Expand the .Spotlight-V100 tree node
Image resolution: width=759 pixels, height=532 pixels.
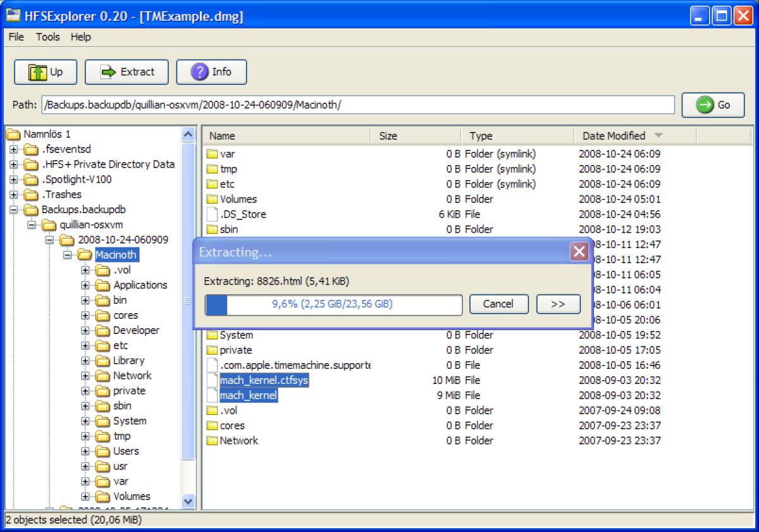tap(14, 179)
